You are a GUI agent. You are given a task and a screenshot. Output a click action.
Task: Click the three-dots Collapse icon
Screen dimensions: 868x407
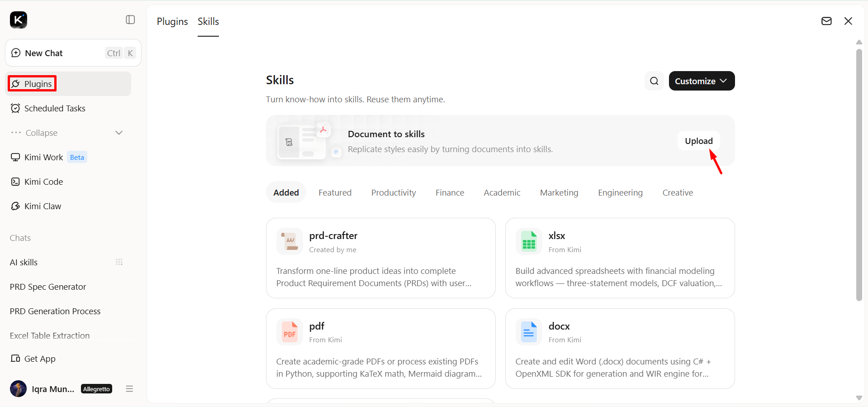pos(16,133)
